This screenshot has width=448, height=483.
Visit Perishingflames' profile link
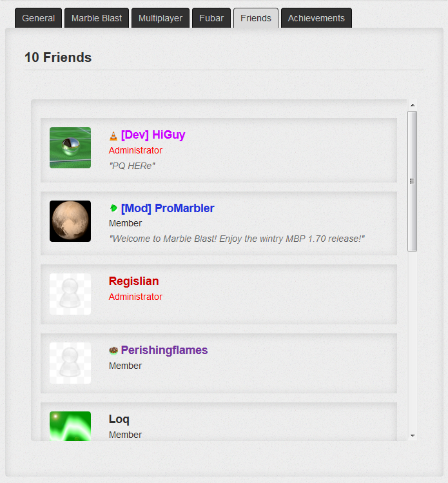point(164,350)
